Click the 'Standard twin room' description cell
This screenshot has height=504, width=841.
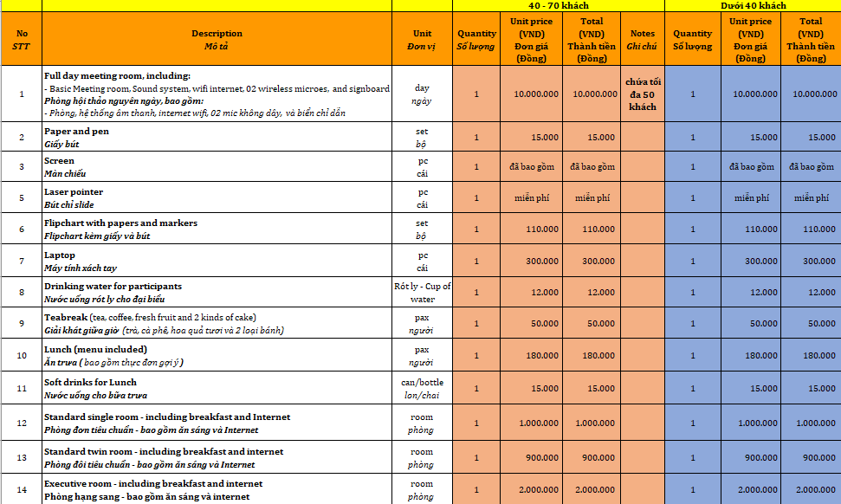(217, 457)
